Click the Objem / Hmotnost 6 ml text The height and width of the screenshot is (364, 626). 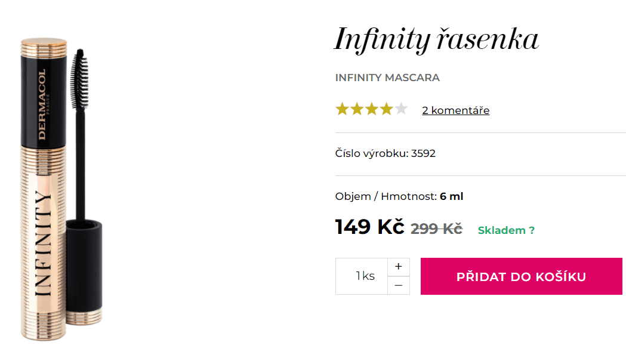(397, 196)
